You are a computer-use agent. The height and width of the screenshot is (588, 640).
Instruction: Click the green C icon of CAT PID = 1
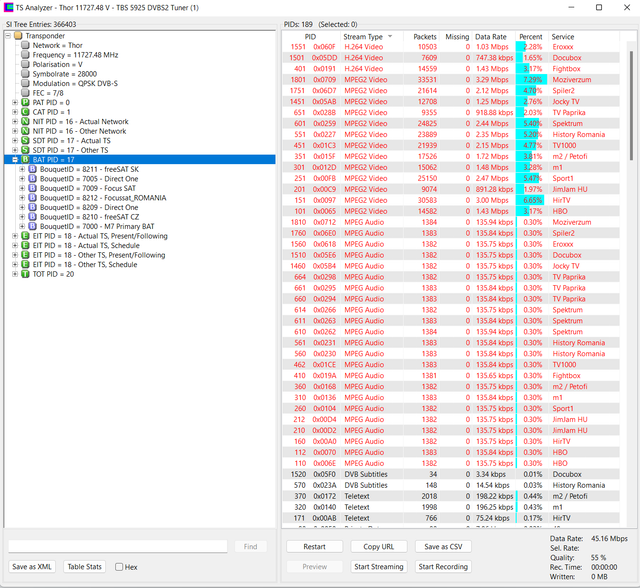point(25,112)
